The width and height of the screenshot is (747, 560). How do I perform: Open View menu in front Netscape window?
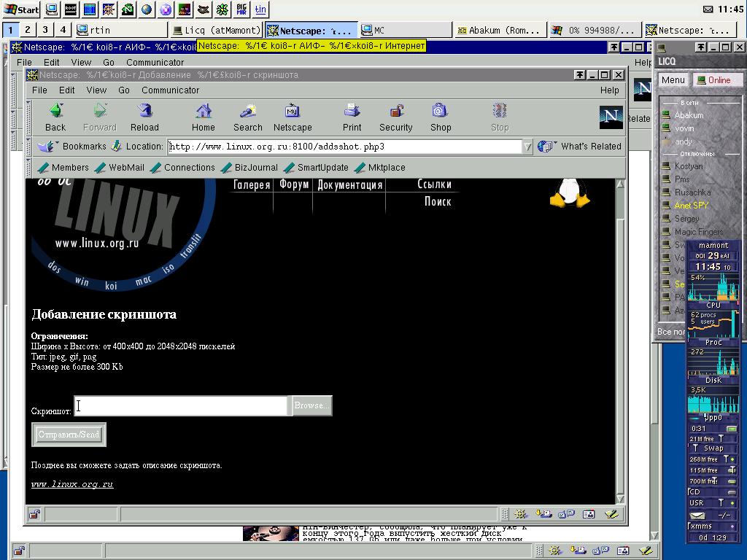point(96,90)
